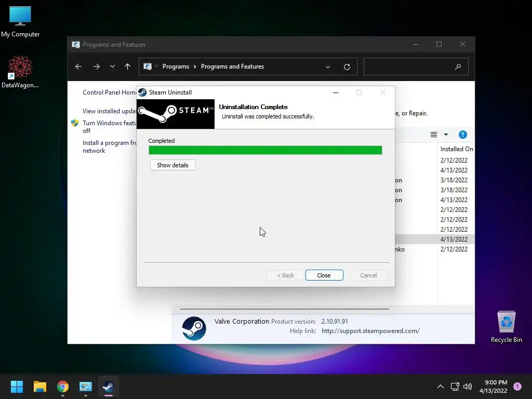532x399 pixels.
Task: Open the DataWagon desktop shortcut
Action: [20, 72]
